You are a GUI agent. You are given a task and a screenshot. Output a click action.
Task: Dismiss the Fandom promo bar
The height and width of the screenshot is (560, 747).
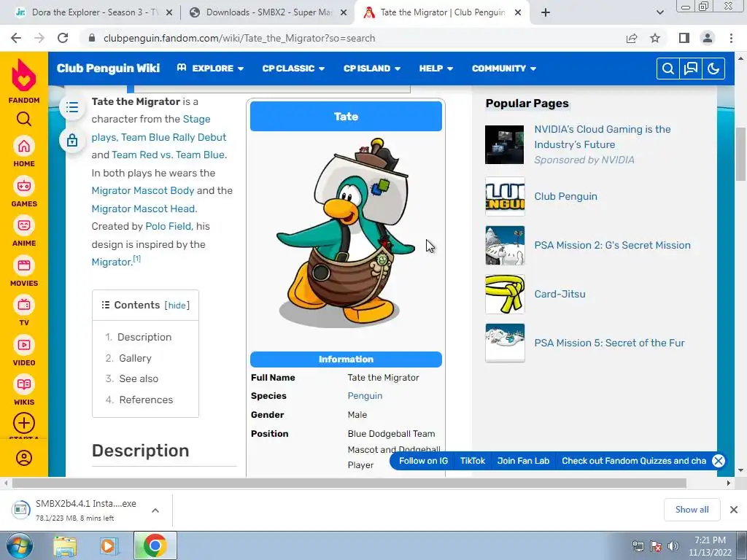(x=719, y=461)
